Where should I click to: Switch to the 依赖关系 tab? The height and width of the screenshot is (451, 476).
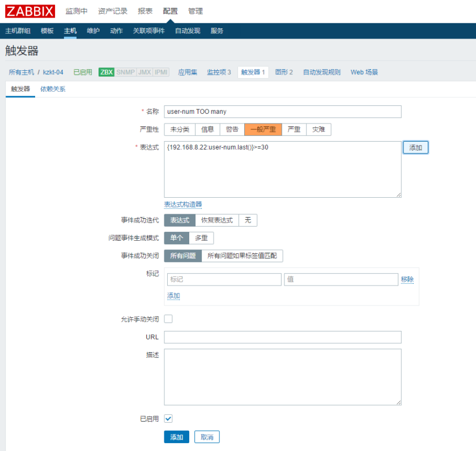click(53, 89)
